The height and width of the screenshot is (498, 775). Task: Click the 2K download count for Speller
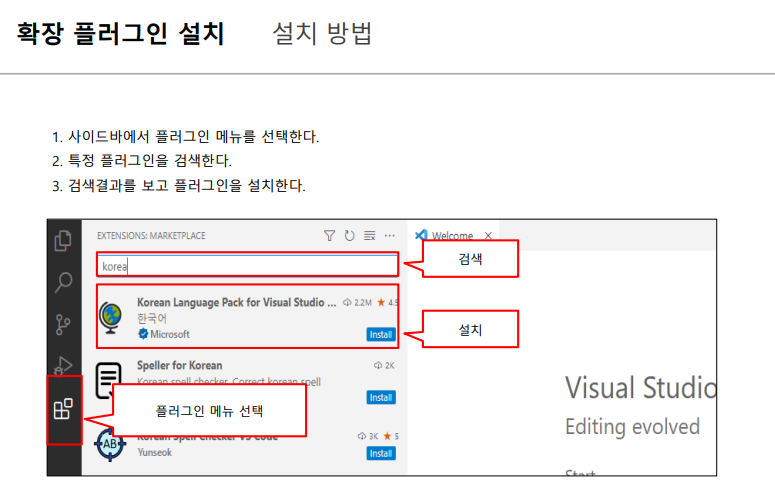[384, 366]
